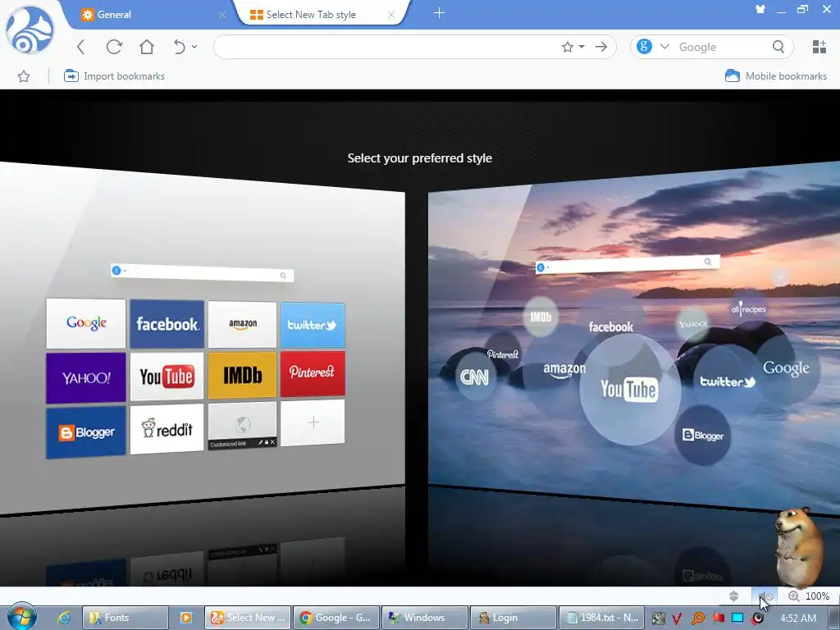This screenshot has height=630, width=840.
Task: Click the reddit tile
Action: [x=167, y=429]
